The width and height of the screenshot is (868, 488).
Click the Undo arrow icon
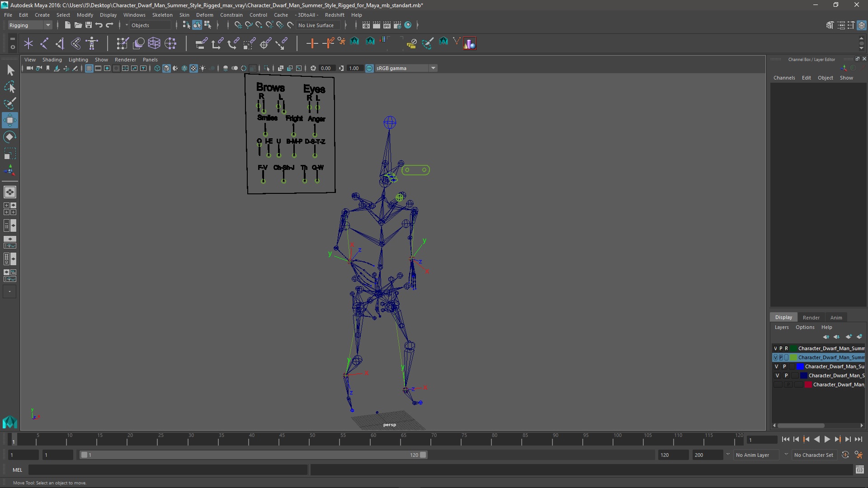point(99,25)
